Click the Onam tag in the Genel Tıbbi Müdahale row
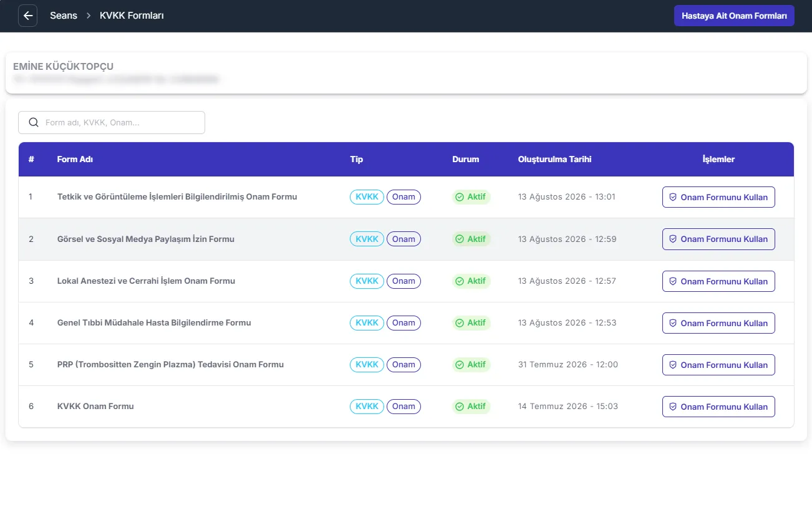Viewport: 812px width, 507px height. click(x=404, y=323)
